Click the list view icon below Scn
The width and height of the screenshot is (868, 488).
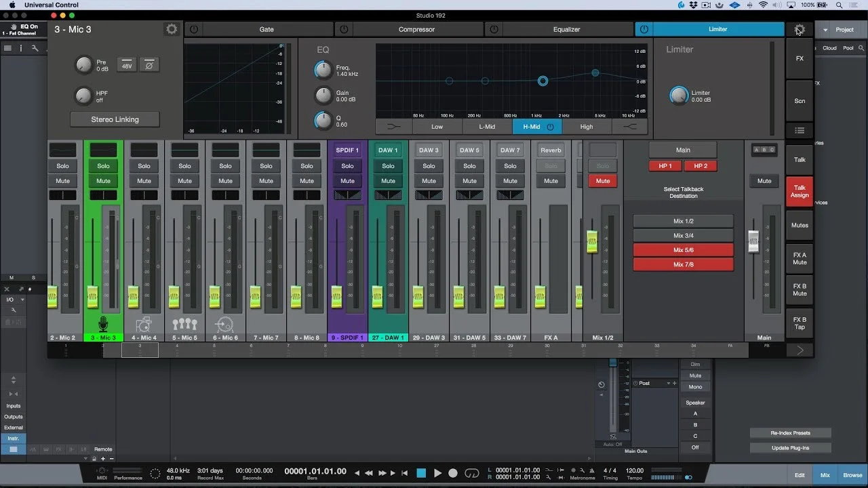[x=800, y=131]
